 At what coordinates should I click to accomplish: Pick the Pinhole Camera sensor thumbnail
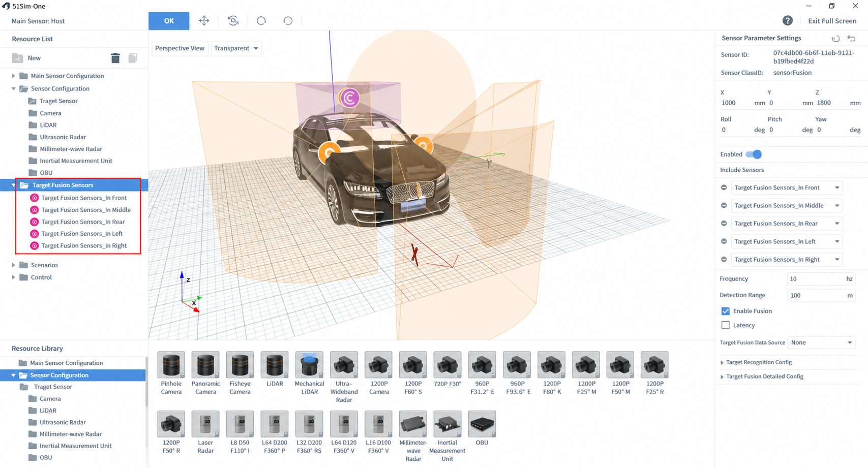point(171,365)
